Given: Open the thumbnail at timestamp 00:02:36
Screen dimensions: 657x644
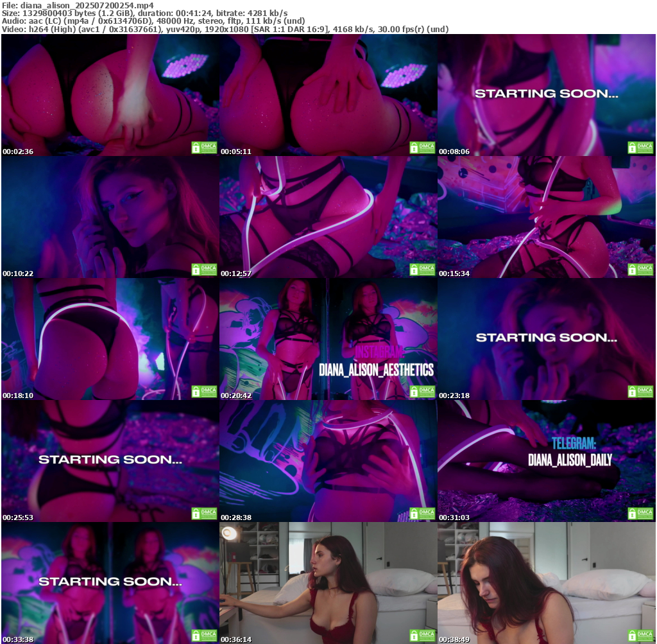Looking at the screenshot, I should point(110,95).
